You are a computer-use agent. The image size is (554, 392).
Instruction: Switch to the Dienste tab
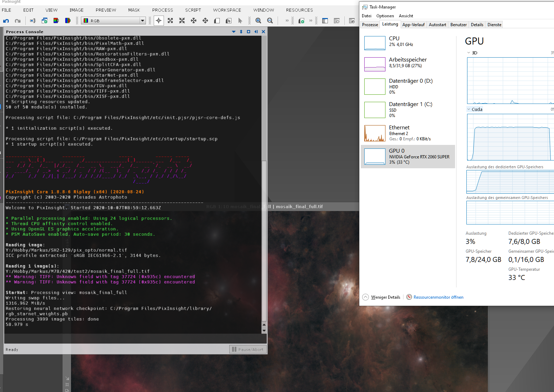tap(494, 25)
